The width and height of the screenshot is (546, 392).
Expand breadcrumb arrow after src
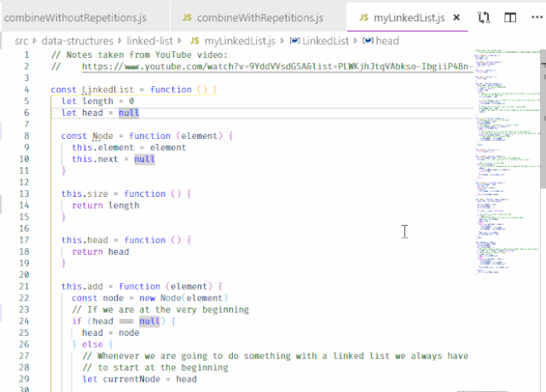click(x=34, y=41)
